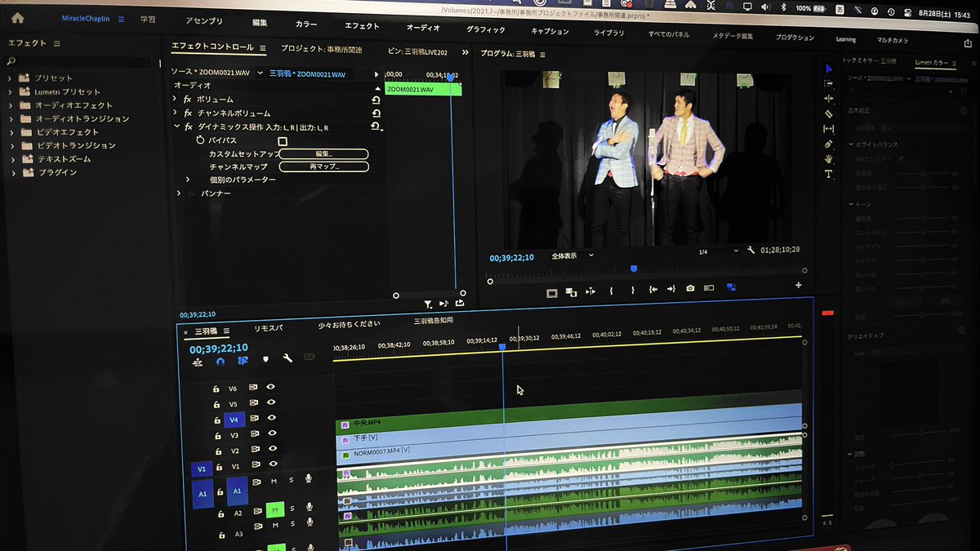
Task: Toggle visibility of track V1
Action: tap(273, 465)
